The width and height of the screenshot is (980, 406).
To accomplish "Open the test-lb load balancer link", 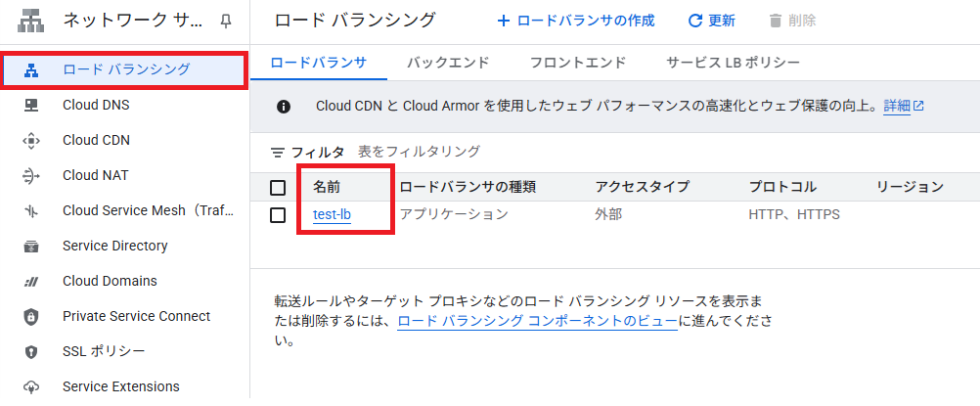I will (332, 215).
